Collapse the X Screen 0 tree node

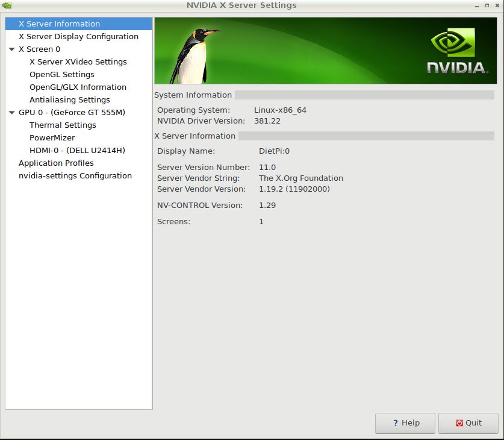tap(12, 49)
